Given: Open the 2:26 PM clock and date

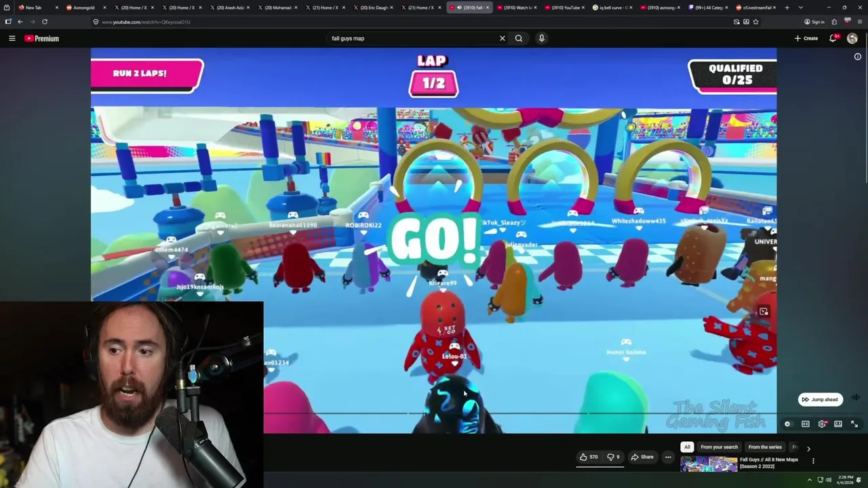Looking at the screenshot, I should pos(845,480).
